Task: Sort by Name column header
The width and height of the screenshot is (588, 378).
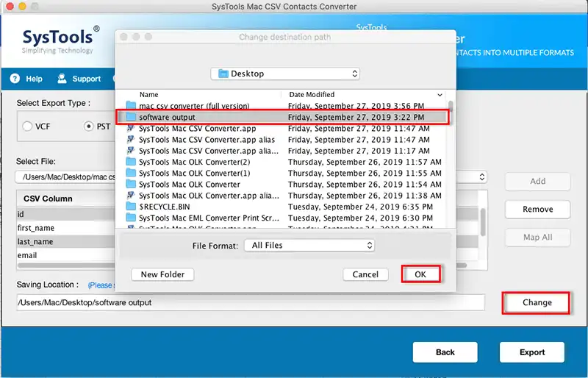Action: point(149,95)
